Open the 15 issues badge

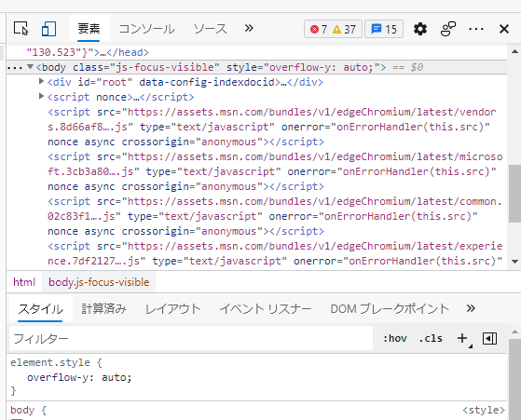(384, 29)
